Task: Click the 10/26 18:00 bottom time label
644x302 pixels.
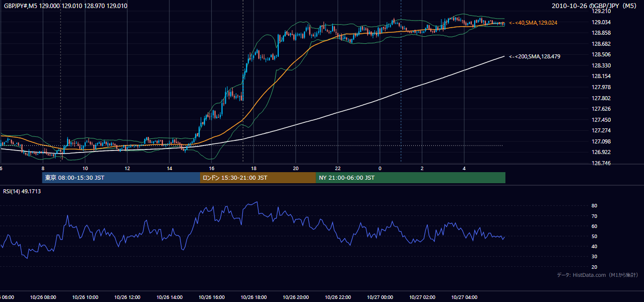Action: coord(253,297)
